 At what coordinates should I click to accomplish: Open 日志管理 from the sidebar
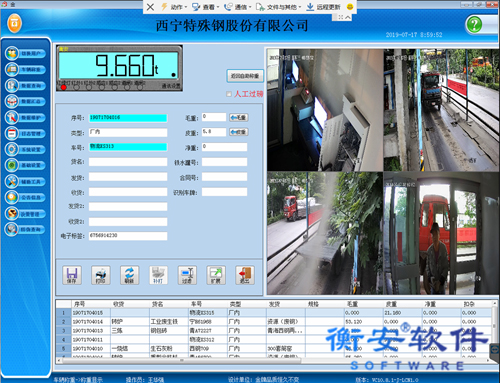click(x=25, y=133)
